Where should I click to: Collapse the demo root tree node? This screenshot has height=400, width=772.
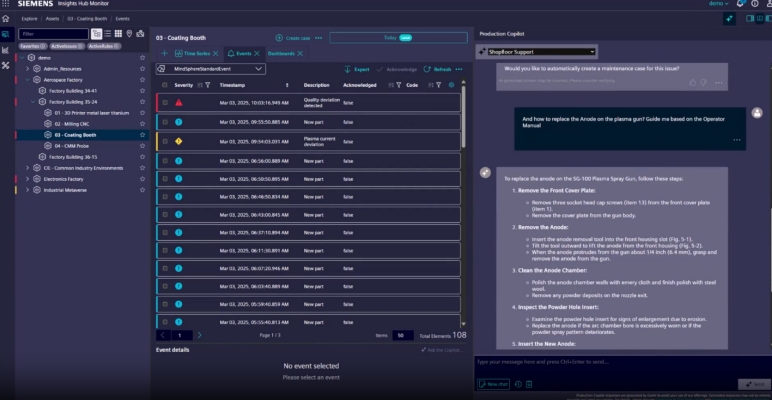tap(22, 58)
